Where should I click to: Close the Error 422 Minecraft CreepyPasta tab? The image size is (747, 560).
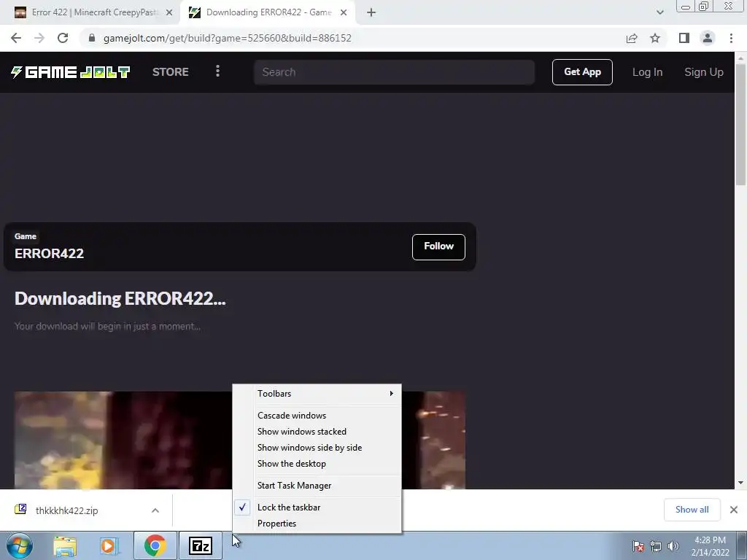click(169, 13)
